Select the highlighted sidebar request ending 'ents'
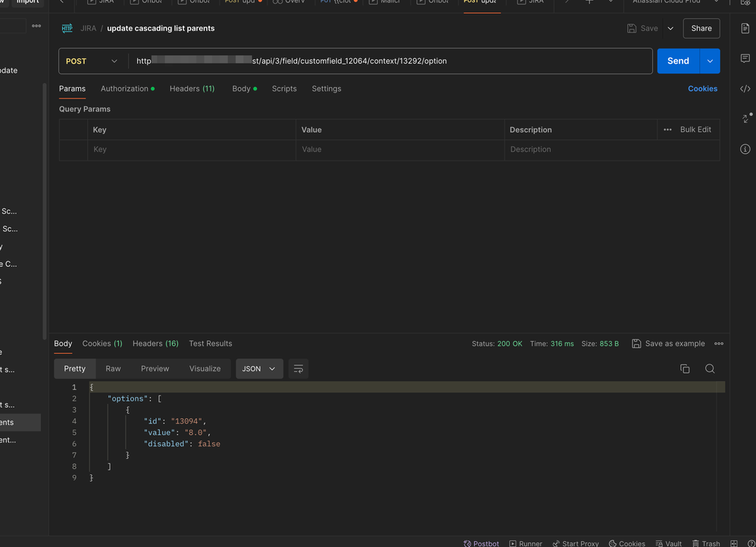The image size is (756, 547). (20, 423)
